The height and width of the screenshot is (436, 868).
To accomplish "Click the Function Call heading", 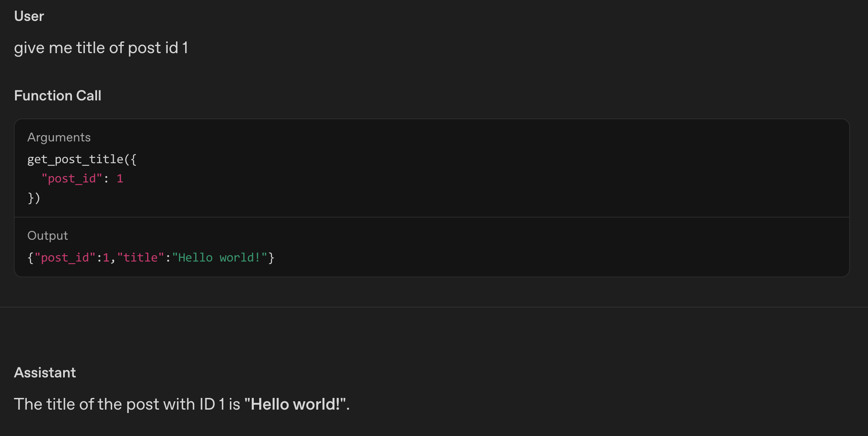I will (58, 95).
